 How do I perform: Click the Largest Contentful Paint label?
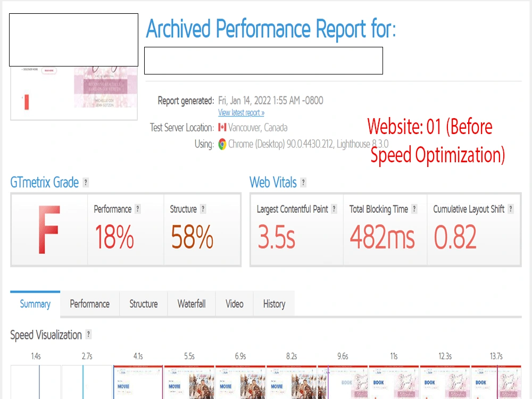click(x=293, y=209)
